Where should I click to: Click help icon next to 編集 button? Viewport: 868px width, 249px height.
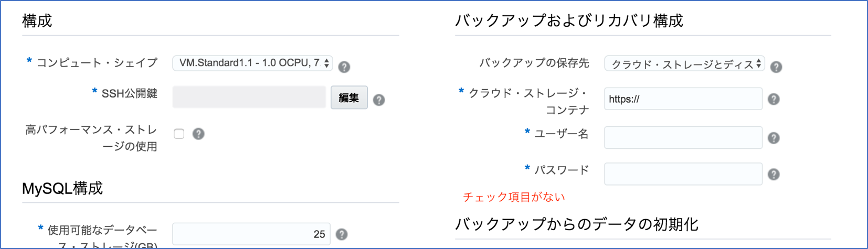pyautogui.click(x=379, y=100)
